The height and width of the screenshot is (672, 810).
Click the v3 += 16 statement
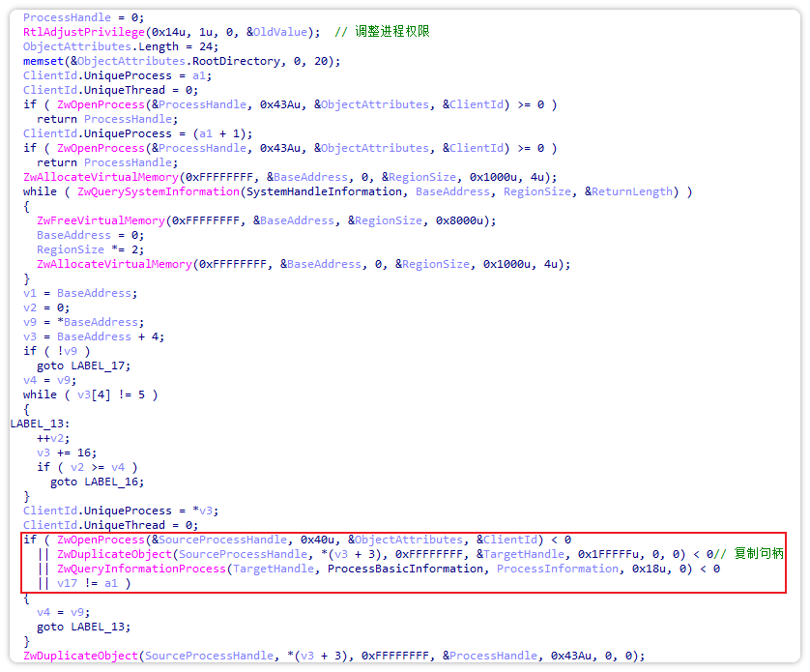[x=67, y=453]
